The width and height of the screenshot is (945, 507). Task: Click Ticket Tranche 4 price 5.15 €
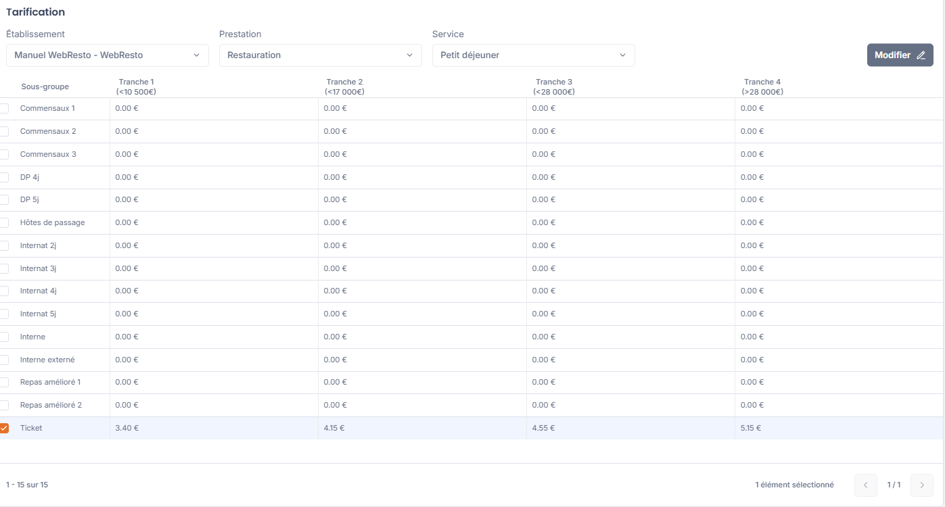[751, 428]
